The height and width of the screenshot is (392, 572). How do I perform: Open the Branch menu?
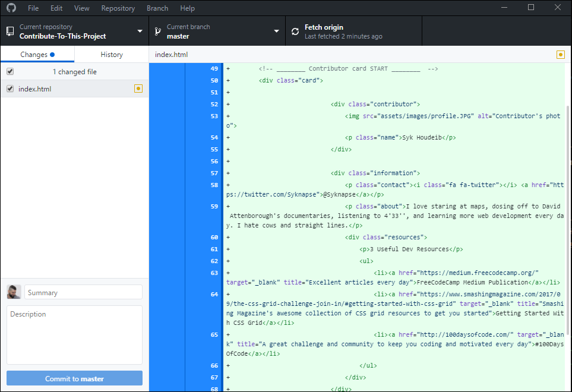tap(157, 8)
